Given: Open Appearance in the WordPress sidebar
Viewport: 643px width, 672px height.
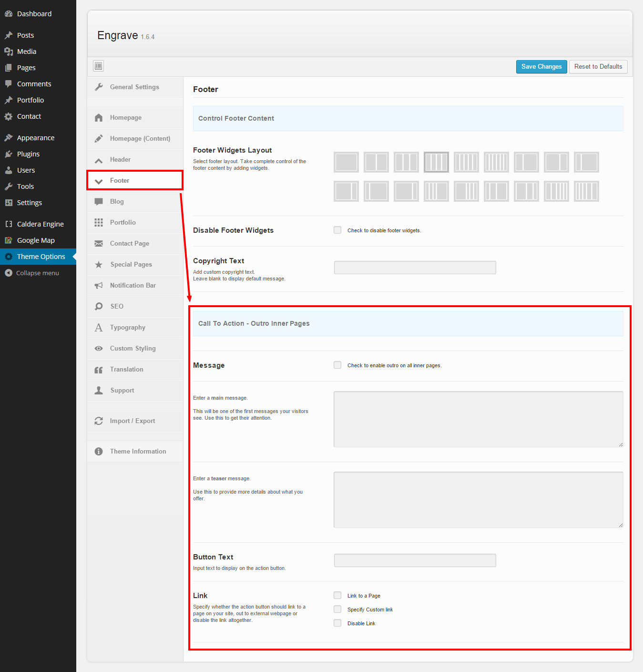Looking at the screenshot, I should coord(35,138).
